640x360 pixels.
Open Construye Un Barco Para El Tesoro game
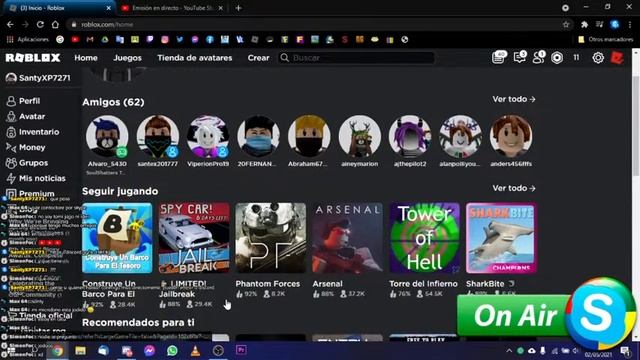point(117,238)
